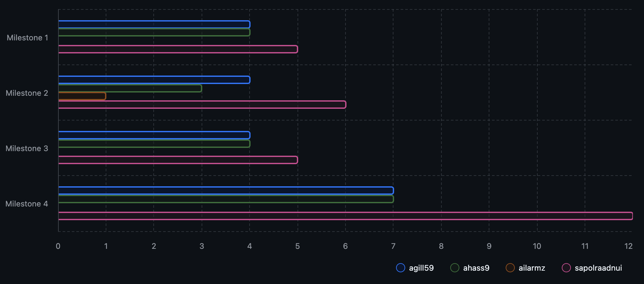
Task: Click the blue agill59 legend circle
Action: click(400, 268)
